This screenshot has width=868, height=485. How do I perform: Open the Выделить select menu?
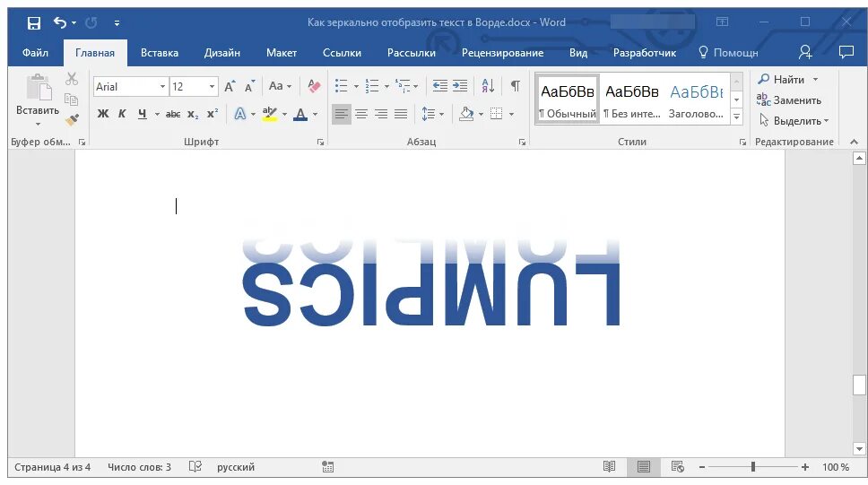click(x=794, y=121)
